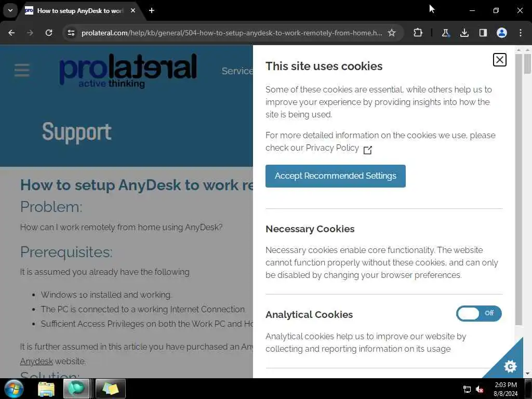Click the page scroll down arrow
The height and width of the screenshot is (399, 532).
(527, 374)
